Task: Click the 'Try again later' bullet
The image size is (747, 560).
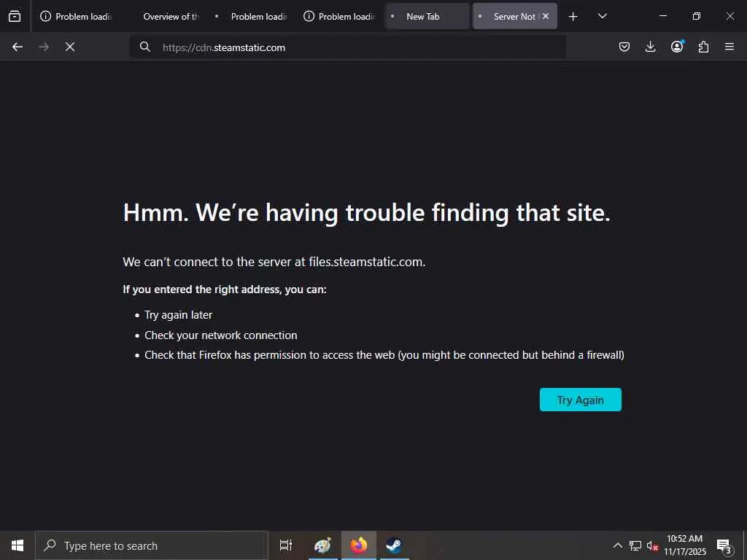Action: [178, 315]
